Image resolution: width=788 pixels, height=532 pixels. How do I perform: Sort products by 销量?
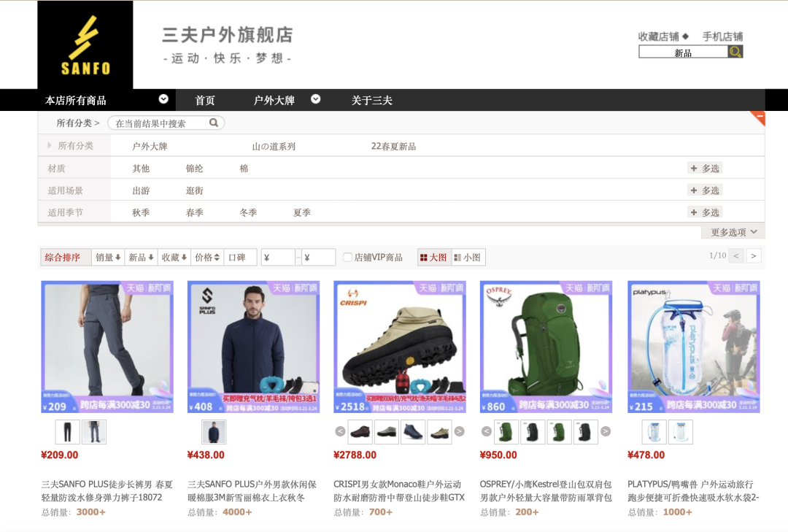tap(108, 258)
